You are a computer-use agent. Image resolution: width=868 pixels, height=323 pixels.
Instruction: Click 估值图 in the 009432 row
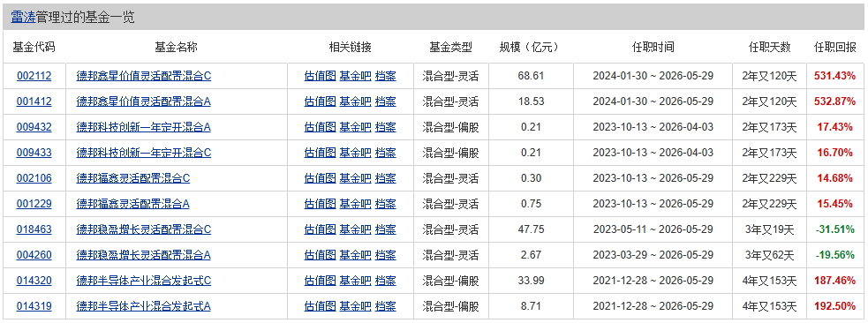tap(320, 127)
